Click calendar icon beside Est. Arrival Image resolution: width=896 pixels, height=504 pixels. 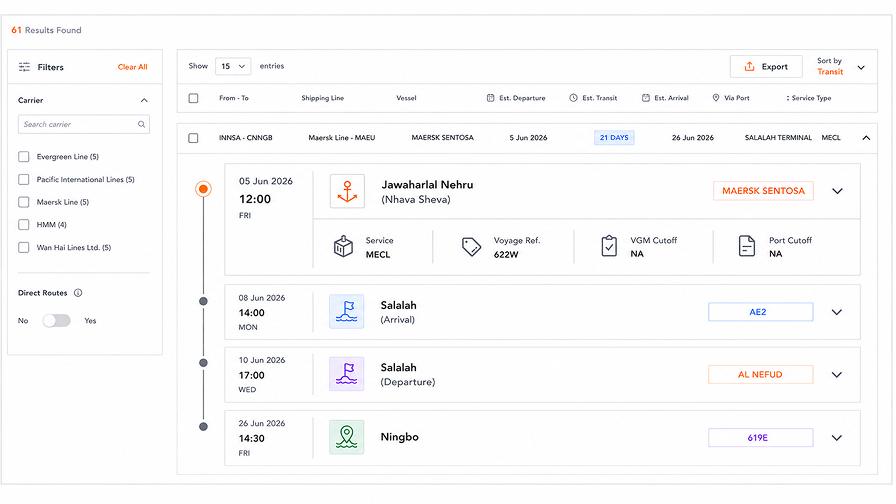[646, 98]
